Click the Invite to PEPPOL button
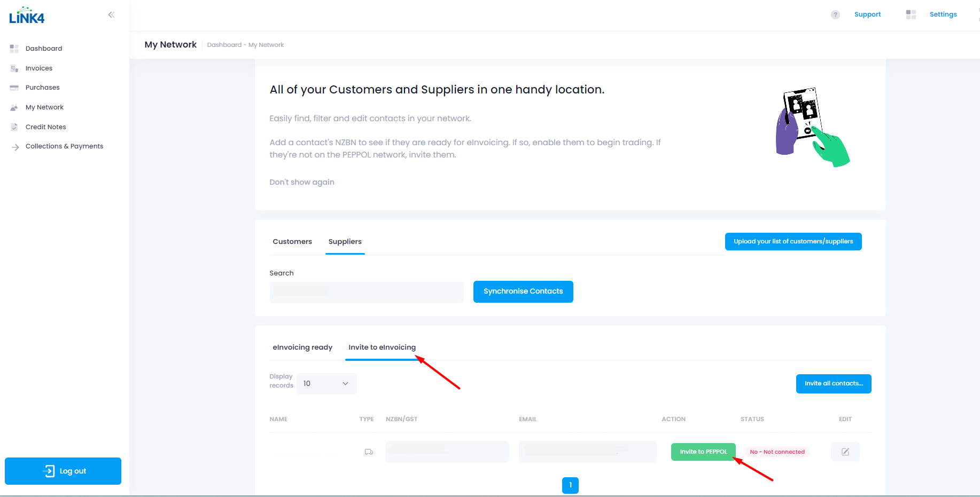Image resolution: width=980 pixels, height=497 pixels. [703, 452]
